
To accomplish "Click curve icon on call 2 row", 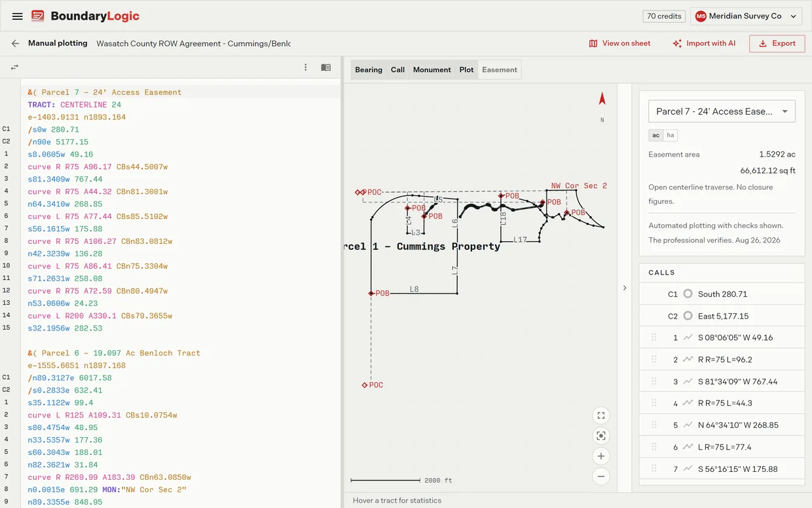I will pyautogui.click(x=688, y=359).
